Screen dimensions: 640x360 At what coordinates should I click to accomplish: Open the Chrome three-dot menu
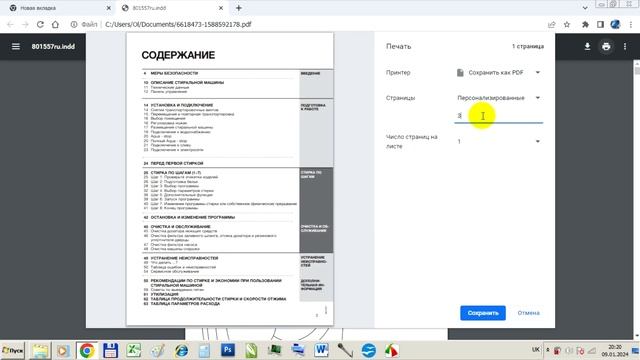click(x=631, y=24)
